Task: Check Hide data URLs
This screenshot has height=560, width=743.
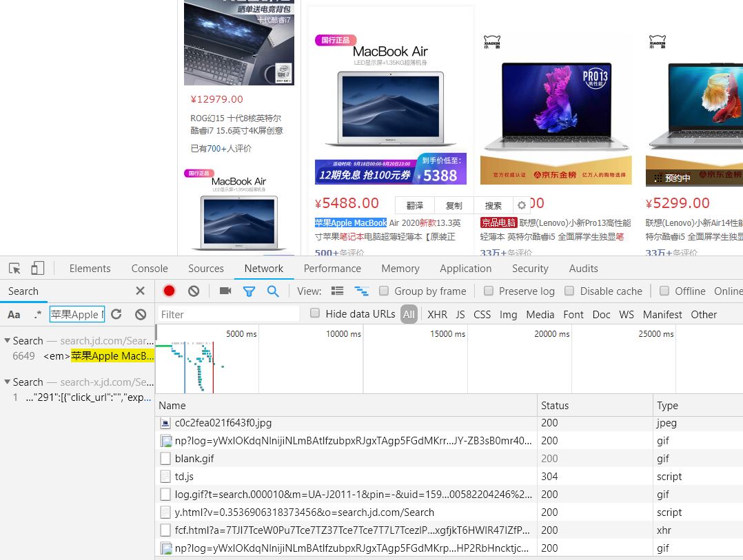Action: click(x=314, y=313)
